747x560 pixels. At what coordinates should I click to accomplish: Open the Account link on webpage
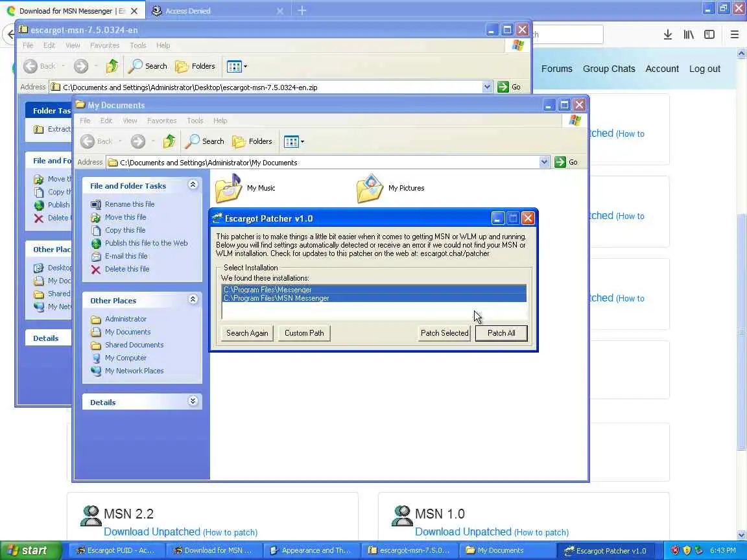[661, 69]
